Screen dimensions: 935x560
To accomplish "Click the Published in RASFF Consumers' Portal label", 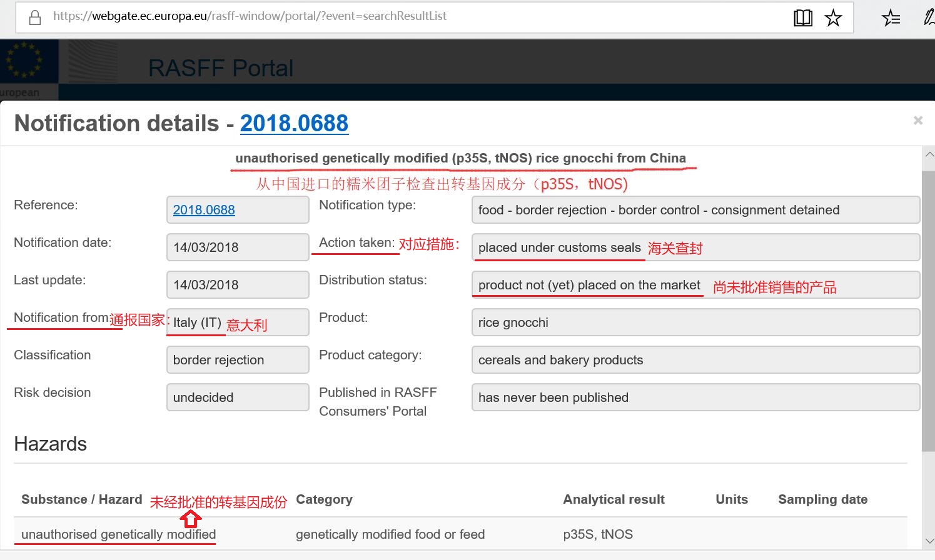I will pos(378,402).
